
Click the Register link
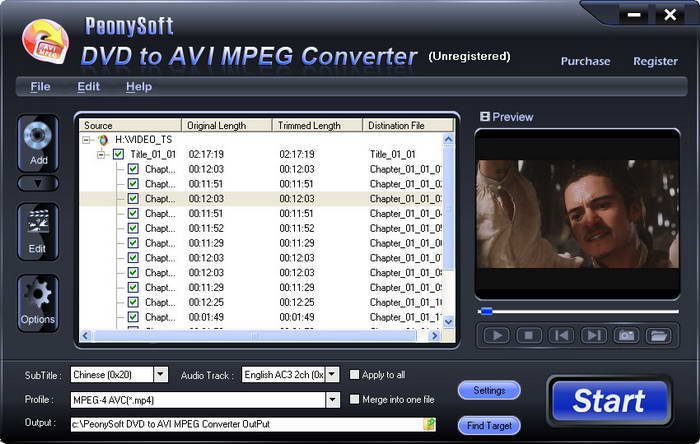point(655,61)
